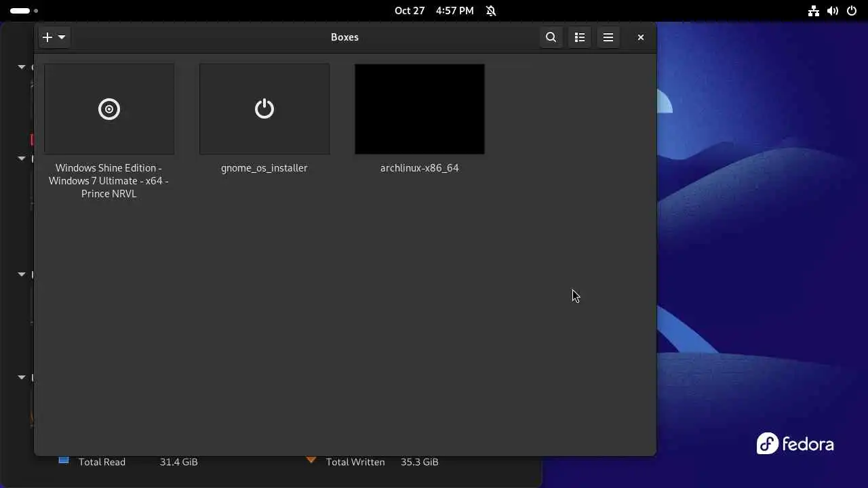
Task: Select the Windows Shine Edition name label
Action: [108, 180]
